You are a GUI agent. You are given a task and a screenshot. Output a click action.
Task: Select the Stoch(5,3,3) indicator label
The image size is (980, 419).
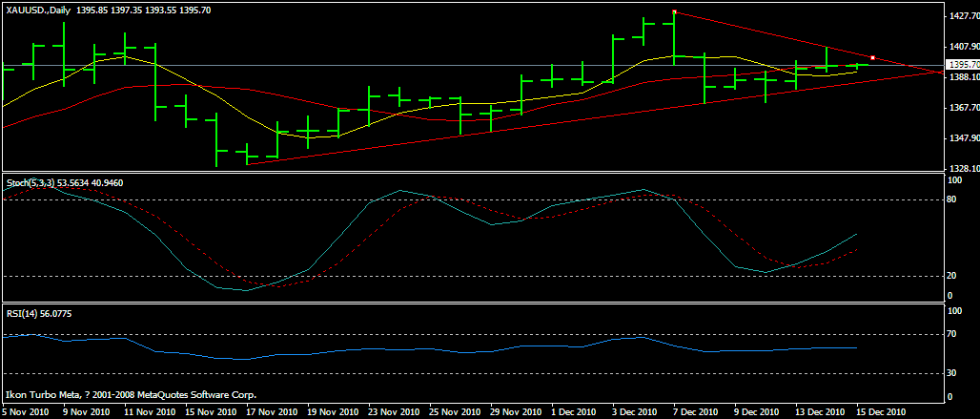(x=32, y=181)
